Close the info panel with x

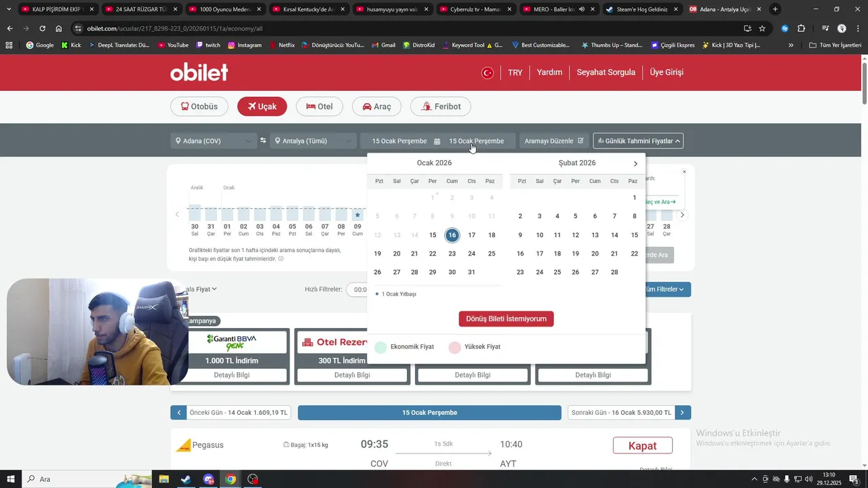pos(684,172)
